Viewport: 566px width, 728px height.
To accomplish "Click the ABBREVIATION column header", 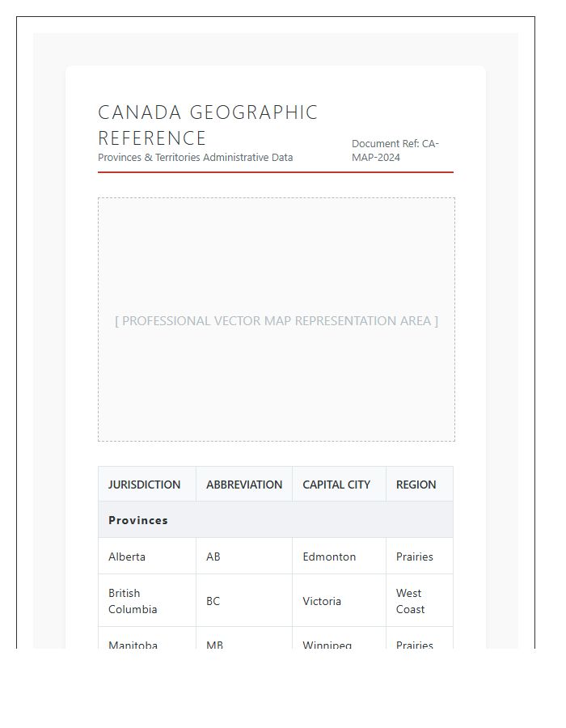I will pyautogui.click(x=244, y=485).
